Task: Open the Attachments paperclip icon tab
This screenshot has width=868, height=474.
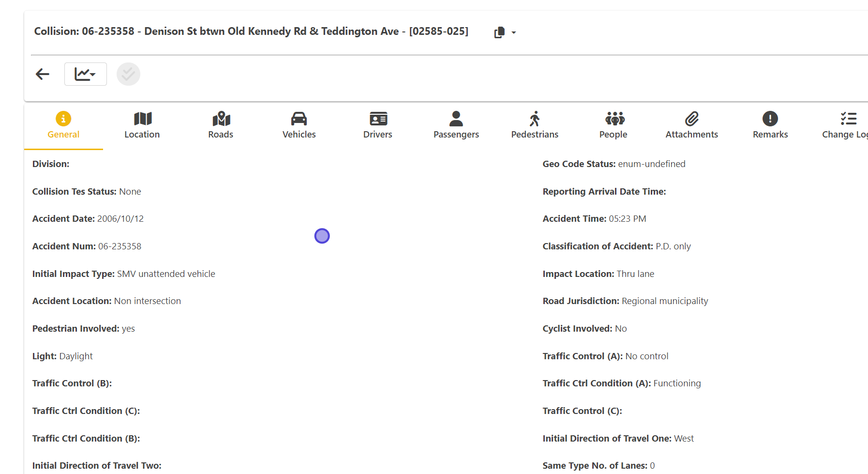Action: pos(691,125)
